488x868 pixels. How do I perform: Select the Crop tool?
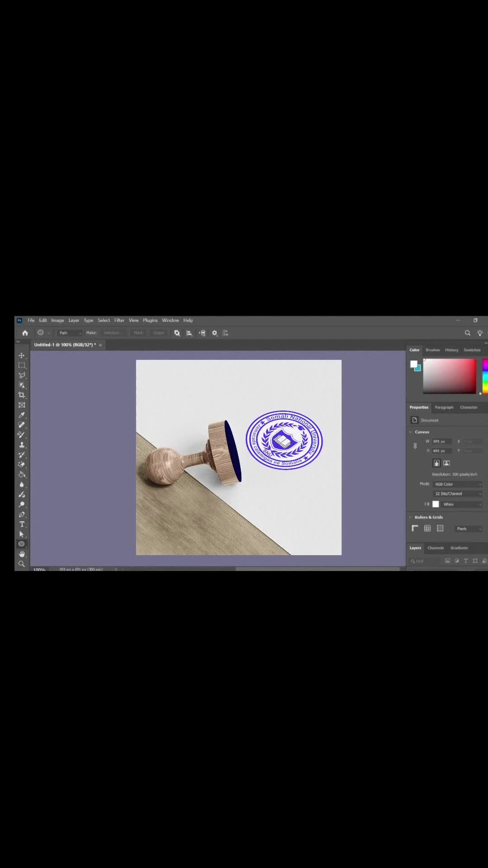click(x=21, y=395)
